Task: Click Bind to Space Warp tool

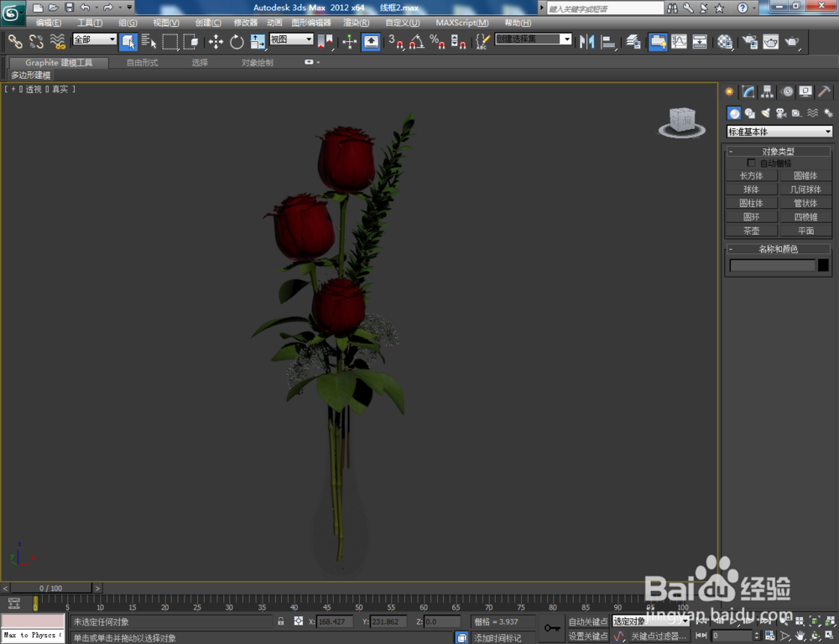Action: (57, 41)
